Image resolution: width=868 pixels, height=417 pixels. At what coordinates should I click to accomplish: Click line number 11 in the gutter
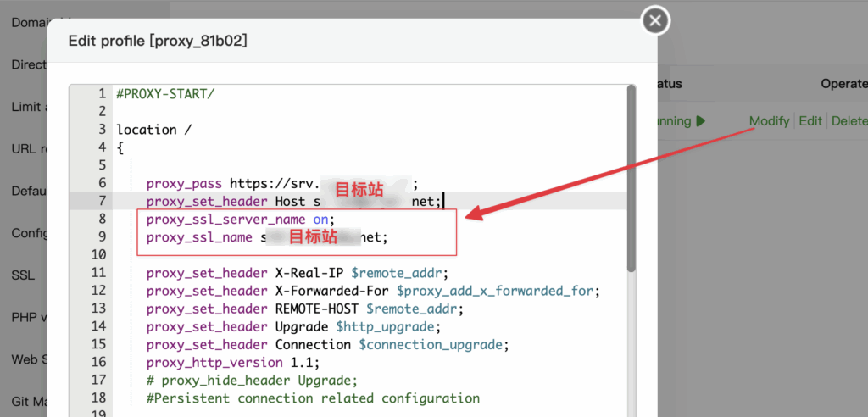[98, 272]
